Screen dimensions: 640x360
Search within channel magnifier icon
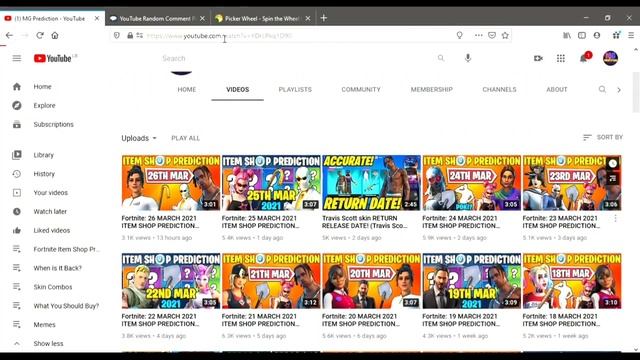pyautogui.click(x=602, y=89)
